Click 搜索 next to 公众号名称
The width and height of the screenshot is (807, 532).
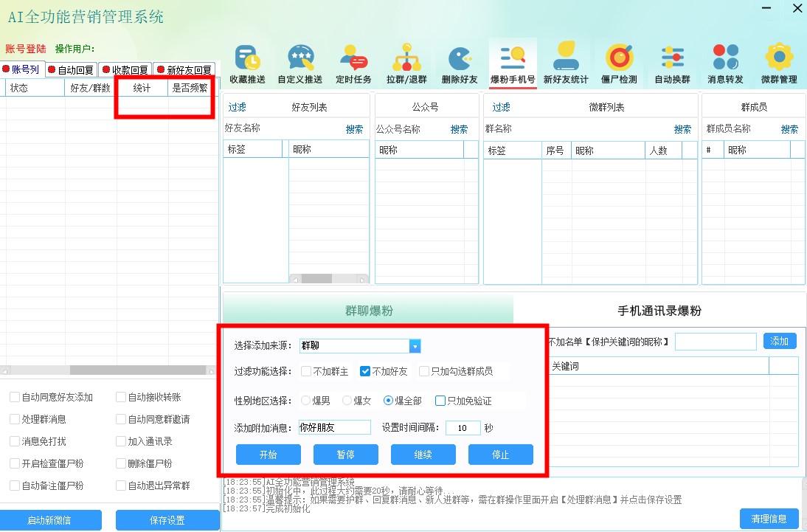pyautogui.click(x=459, y=129)
